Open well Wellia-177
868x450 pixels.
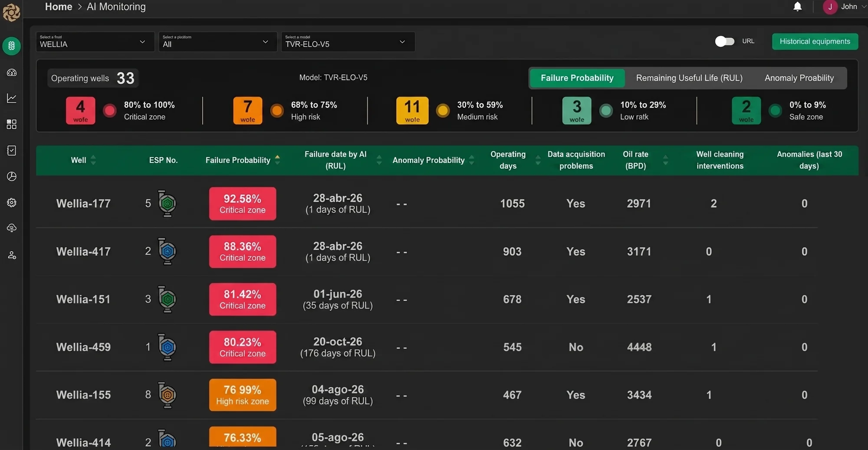click(x=83, y=204)
